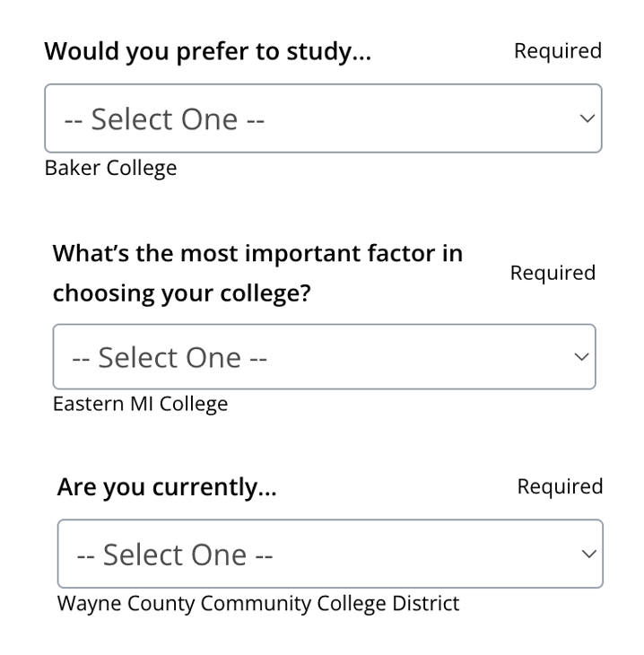Click 'Select One' text under 'Are you currently'
The height and width of the screenshot is (655, 644).
click(175, 555)
